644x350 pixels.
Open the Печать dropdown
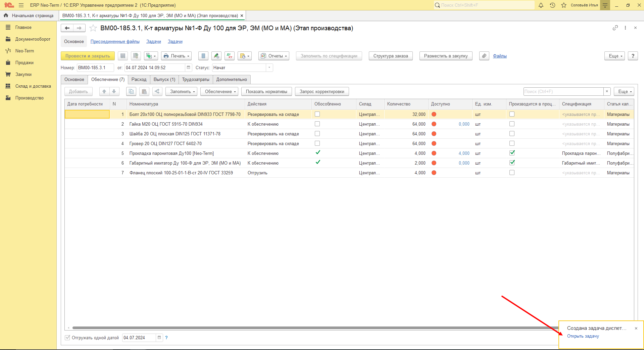pyautogui.click(x=177, y=56)
